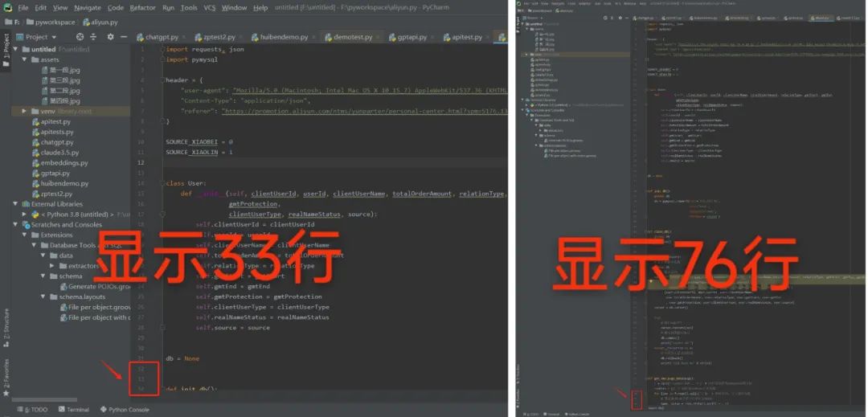Collapse External Libraries in left tree
Viewport: 868px width, 417px height.
pyautogui.click(x=15, y=204)
